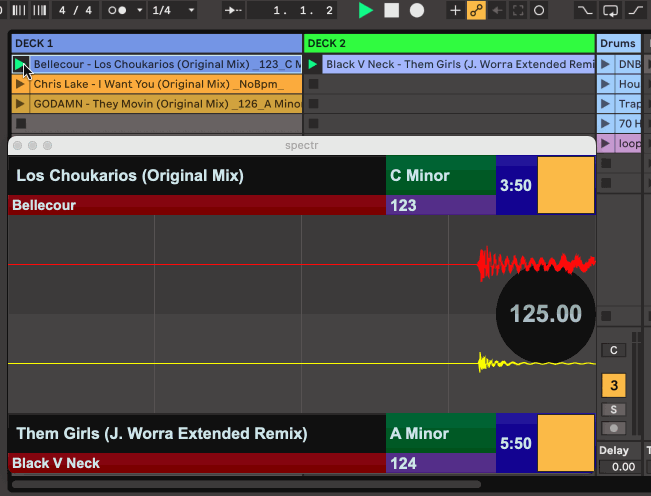The height and width of the screenshot is (496, 651).
Task: Launch the Black V Neck clip on Deck 2
Action: point(313,65)
